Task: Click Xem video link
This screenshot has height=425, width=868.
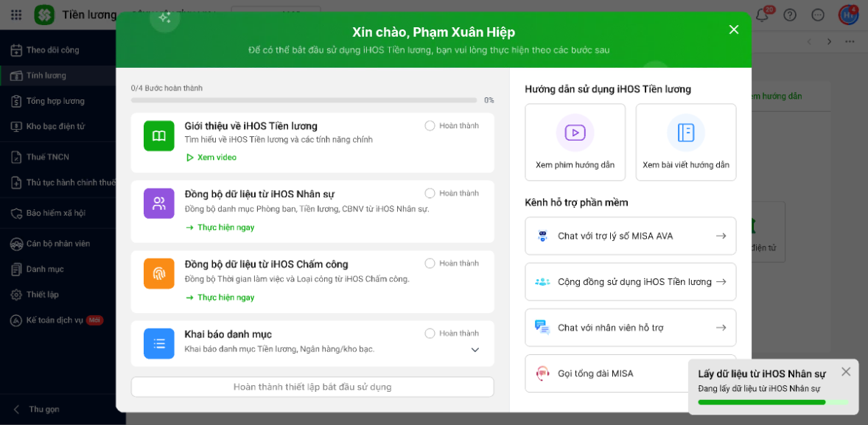Action: coord(211,158)
